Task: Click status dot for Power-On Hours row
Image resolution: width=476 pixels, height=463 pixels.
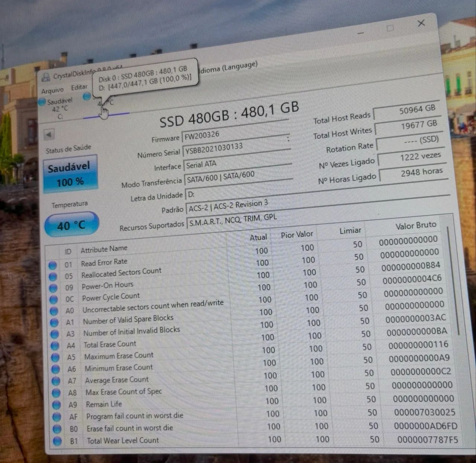Action: tap(53, 288)
